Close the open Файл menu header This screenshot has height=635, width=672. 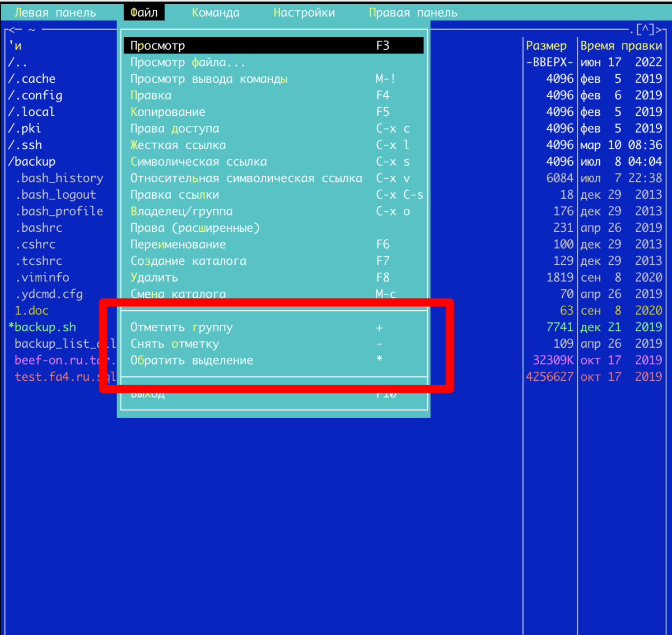[x=144, y=12]
